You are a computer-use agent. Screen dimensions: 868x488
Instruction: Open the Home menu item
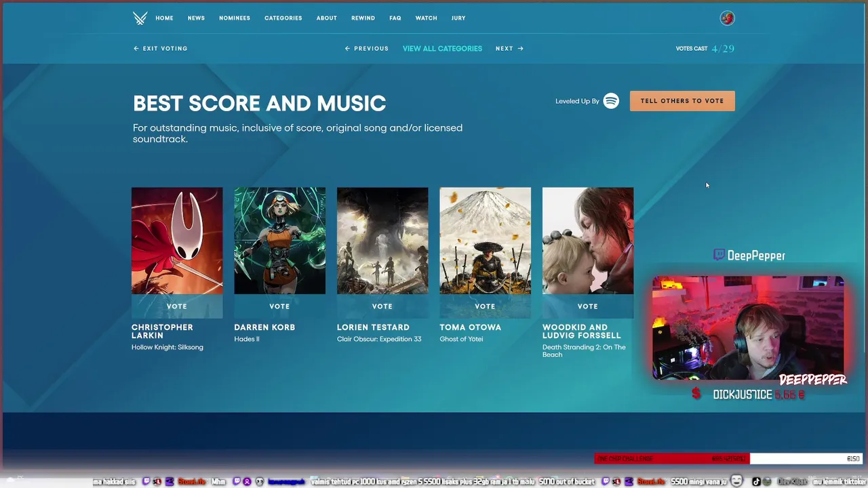coord(164,18)
